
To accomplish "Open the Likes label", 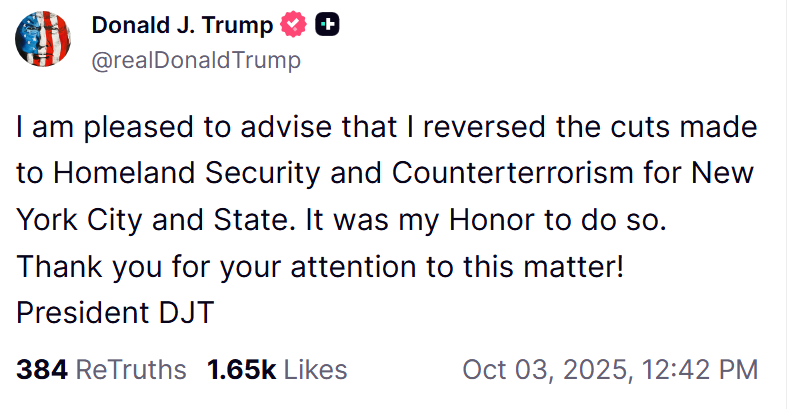I will pos(315,370).
